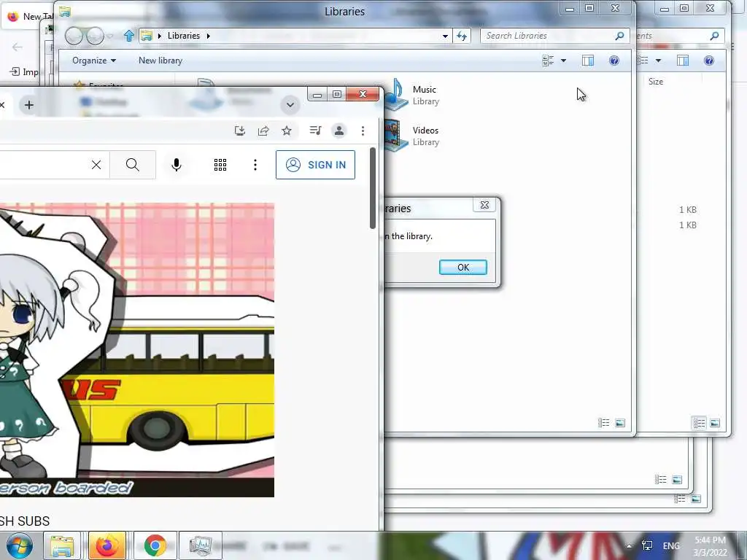Click the Size column header in back window
The image size is (747, 560).
[x=656, y=82]
